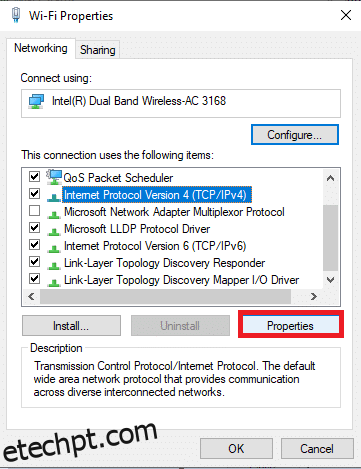Click the horizontal scroll right arrow
Screen dimensions: 361x469
tap(313, 296)
